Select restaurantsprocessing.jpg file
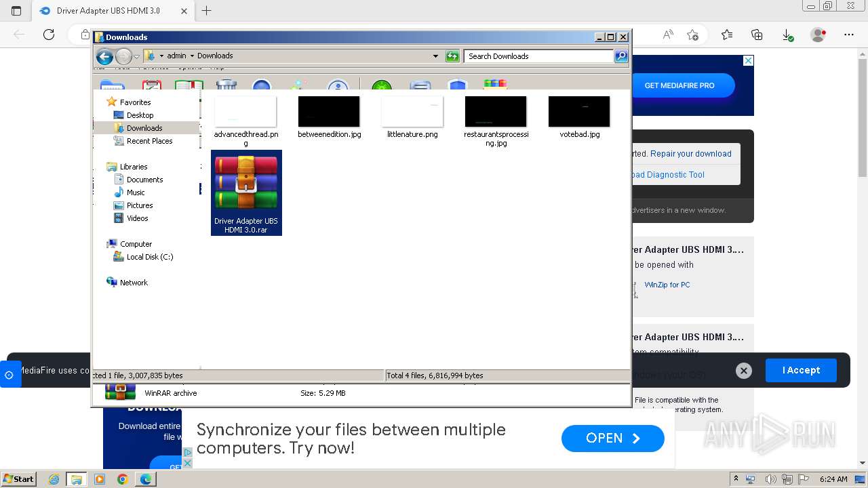The height and width of the screenshot is (488, 868). (x=496, y=121)
